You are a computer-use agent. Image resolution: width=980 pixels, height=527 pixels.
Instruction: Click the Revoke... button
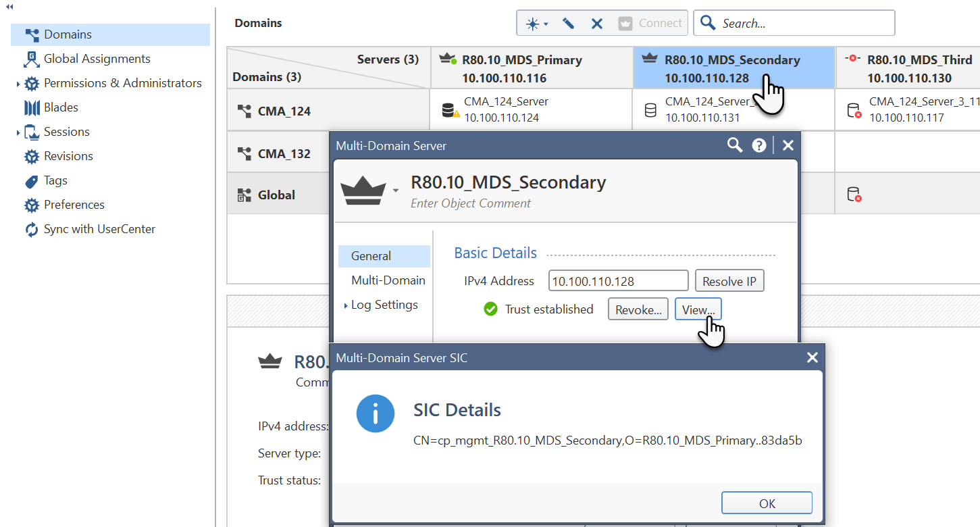(x=638, y=309)
